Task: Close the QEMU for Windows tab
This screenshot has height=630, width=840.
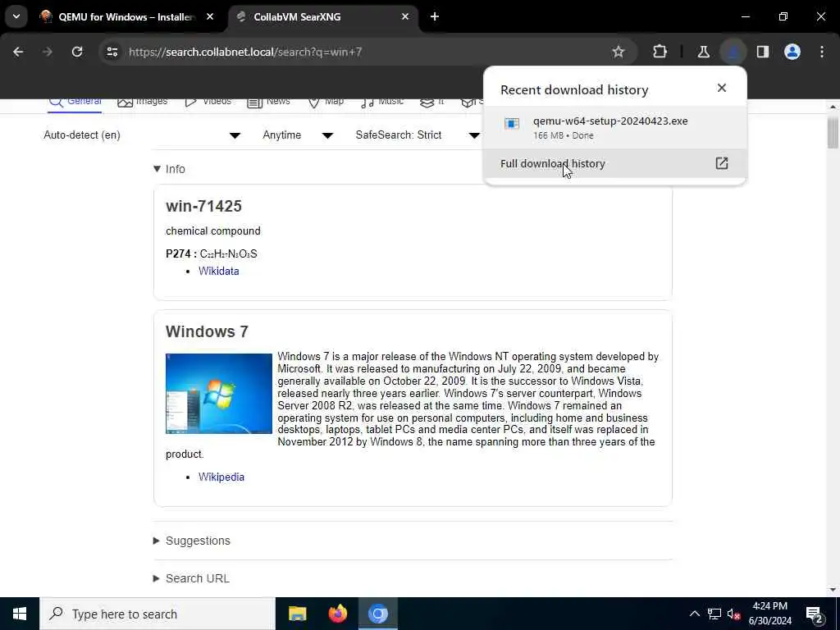Action: [x=210, y=17]
